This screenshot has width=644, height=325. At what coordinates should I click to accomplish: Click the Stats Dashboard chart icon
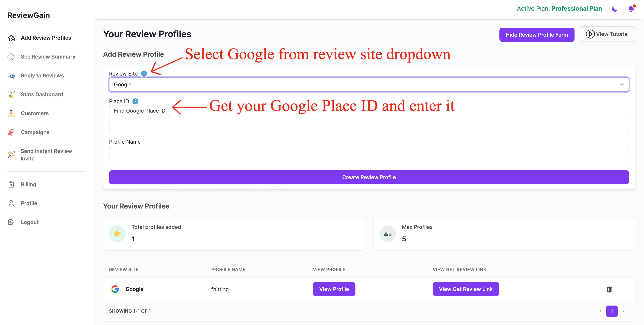point(11,94)
